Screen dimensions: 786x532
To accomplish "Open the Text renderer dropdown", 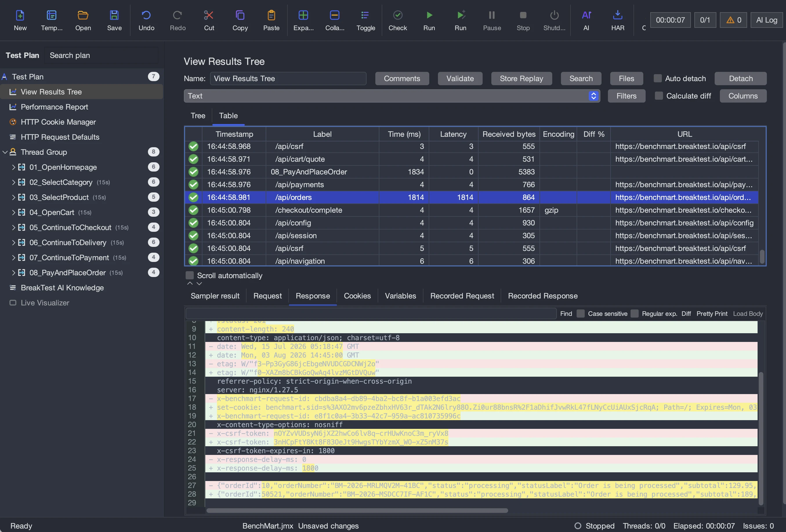I will (392, 96).
